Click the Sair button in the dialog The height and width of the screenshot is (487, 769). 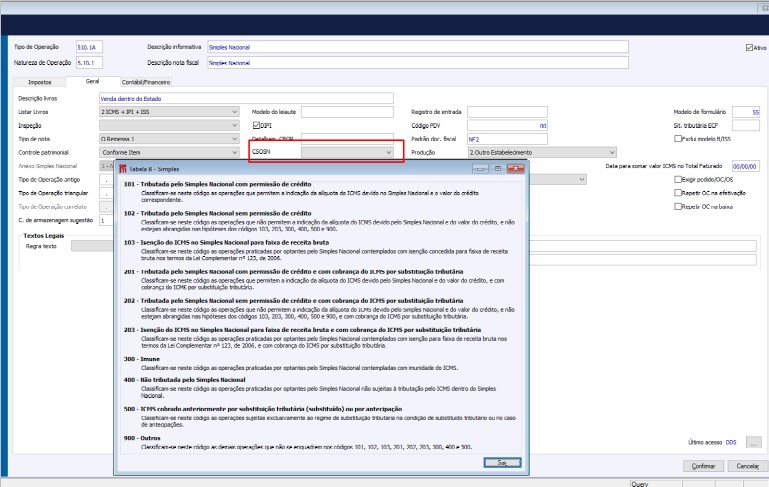pyautogui.click(x=502, y=462)
